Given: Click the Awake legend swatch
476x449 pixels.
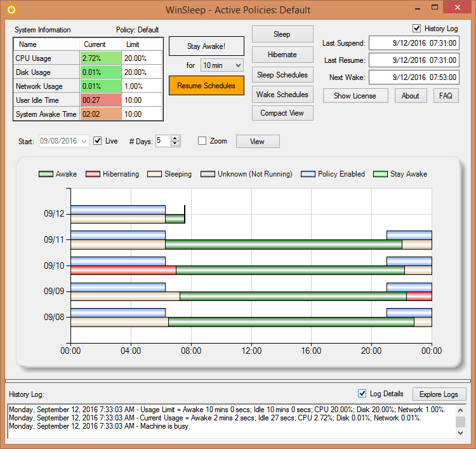Looking at the screenshot, I should click(46, 174).
